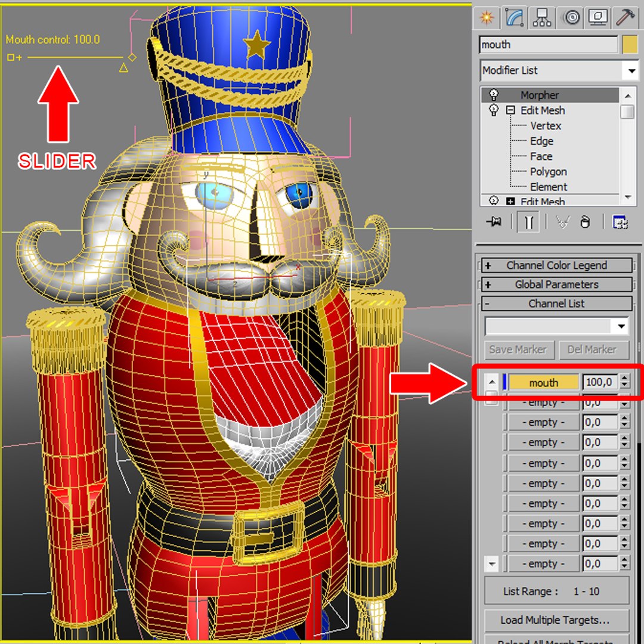Click spinner of last empty channel
The image size is (644, 644).
point(625,563)
